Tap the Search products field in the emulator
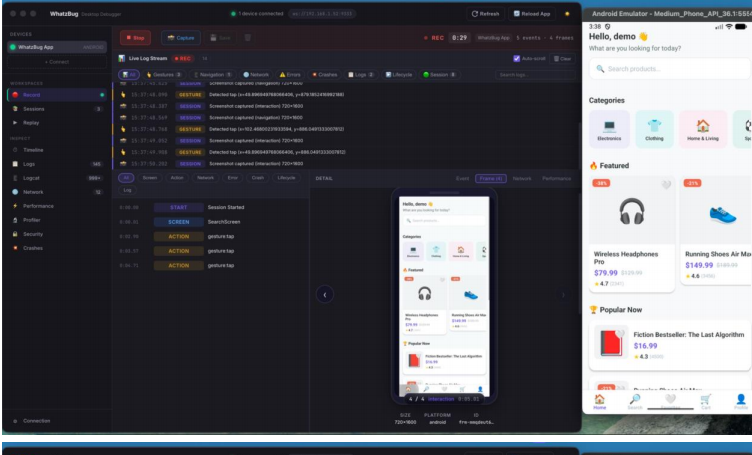Viewport: 752px width, 455px height. click(670, 69)
